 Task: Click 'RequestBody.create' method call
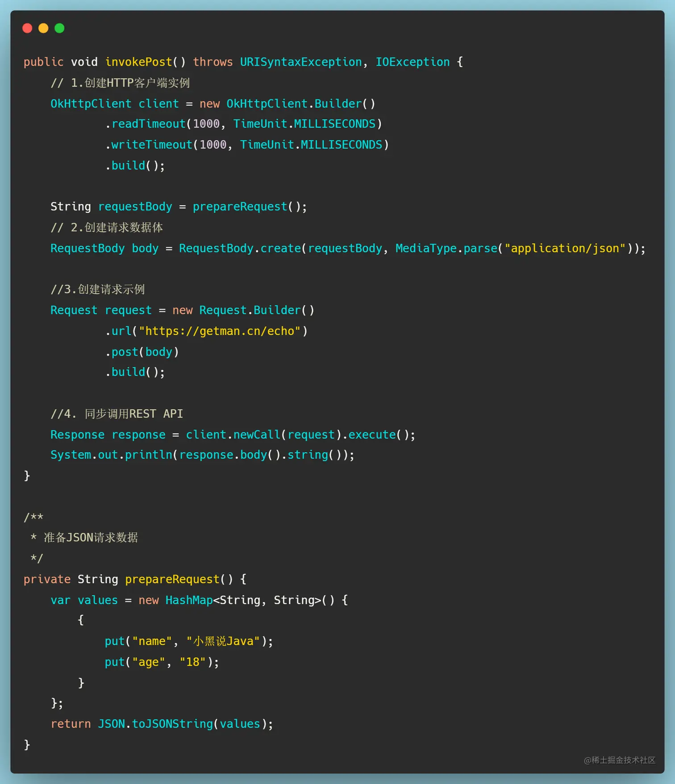[x=240, y=248]
